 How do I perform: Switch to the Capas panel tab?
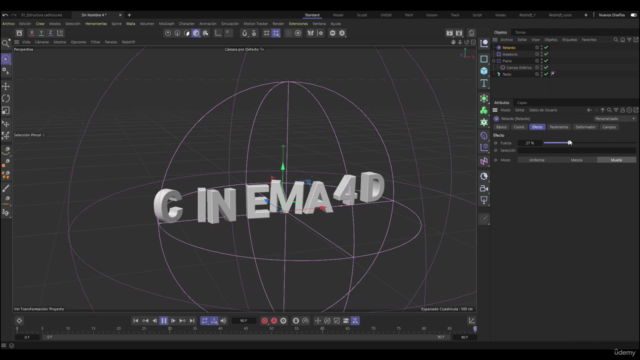click(x=522, y=103)
